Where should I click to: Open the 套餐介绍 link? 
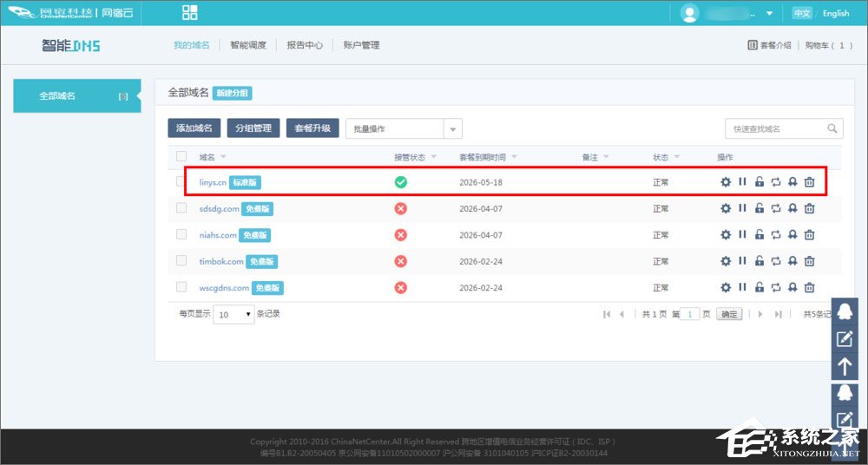click(x=769, y=45)
